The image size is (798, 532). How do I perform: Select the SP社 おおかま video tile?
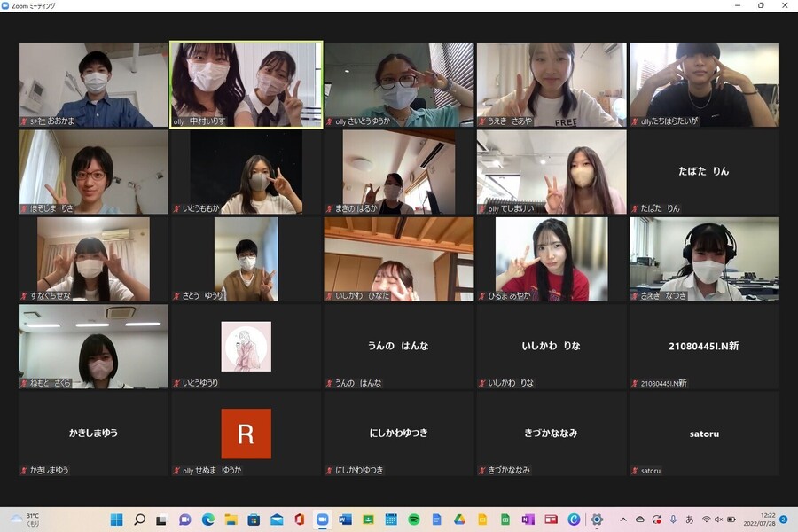[x=93, y=84]
